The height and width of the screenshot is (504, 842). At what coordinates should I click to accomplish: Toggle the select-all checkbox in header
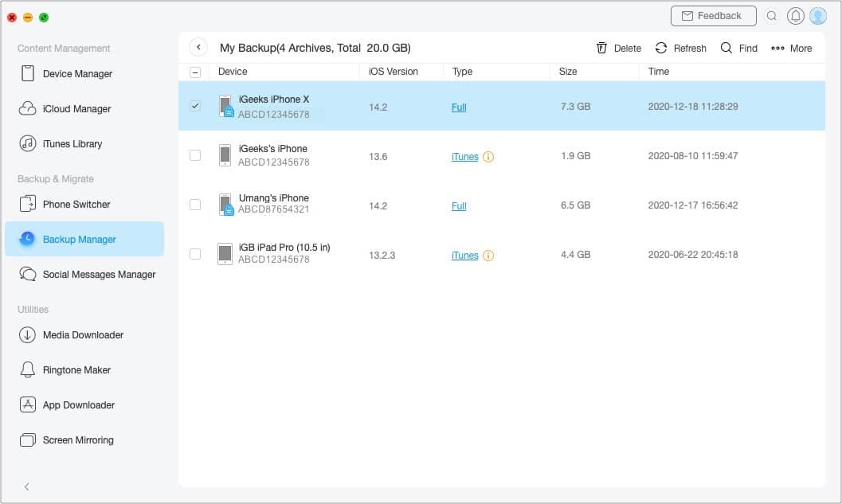coord(195,72)
